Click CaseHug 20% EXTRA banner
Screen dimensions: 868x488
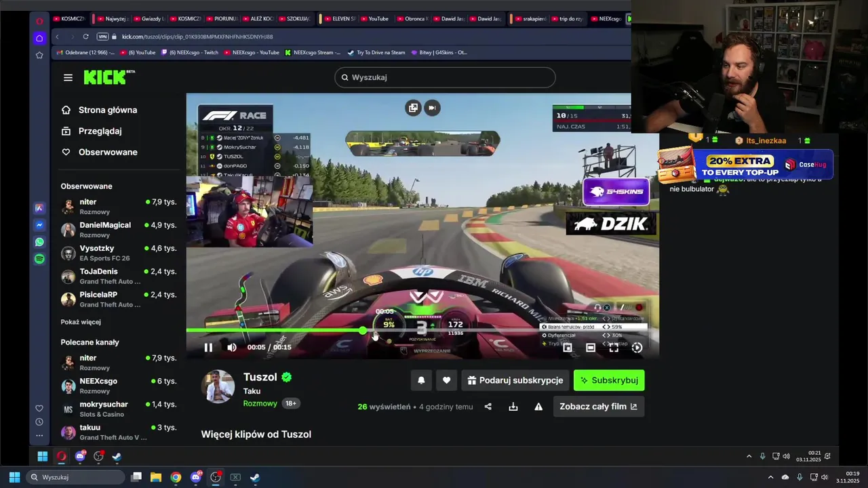click(x=746, y=165)
